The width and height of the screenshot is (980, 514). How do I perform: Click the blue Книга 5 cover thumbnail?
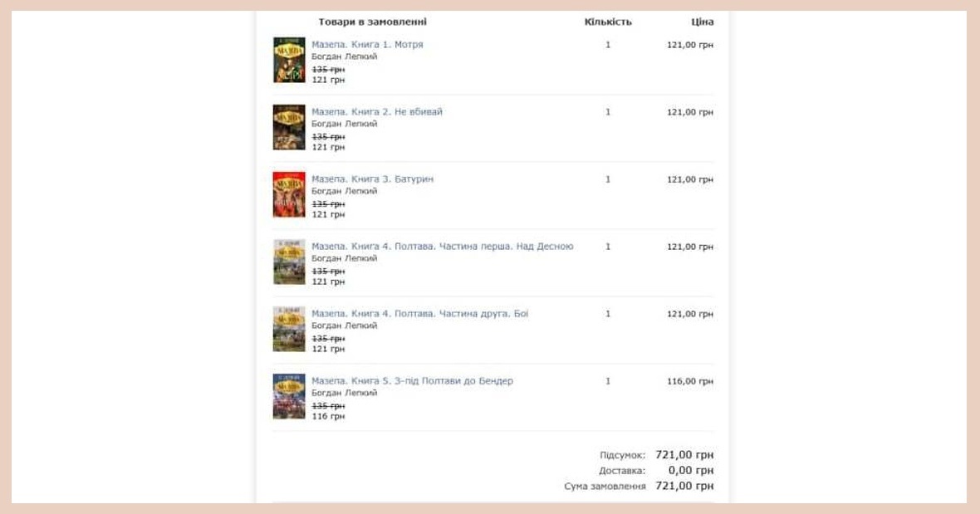[x=289, y=397]
